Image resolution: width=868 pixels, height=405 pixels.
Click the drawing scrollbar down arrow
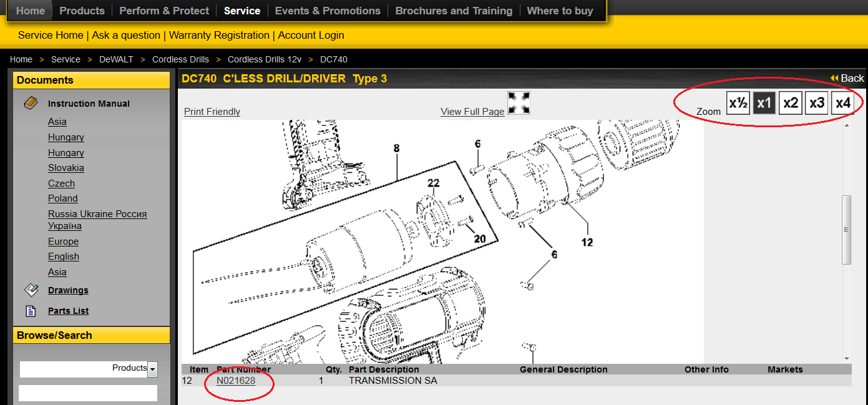[x=847, y=358]
